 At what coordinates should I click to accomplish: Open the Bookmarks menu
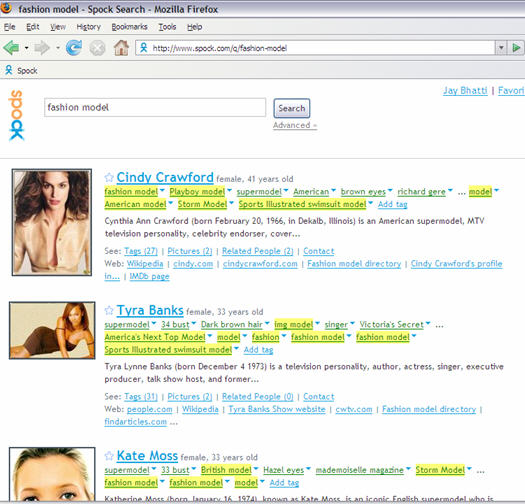[130, 27]
